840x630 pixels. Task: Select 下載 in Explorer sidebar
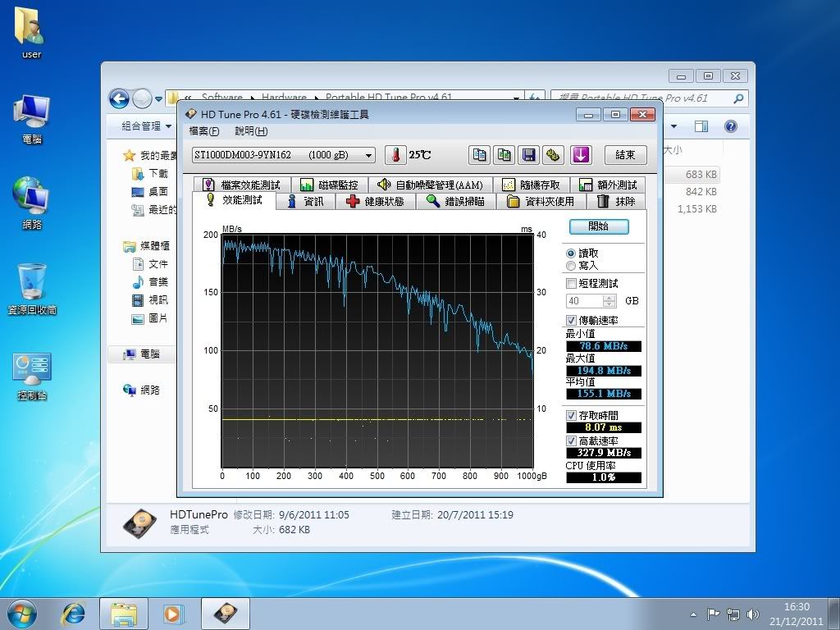pyautogui.click(x=150, y=174)
